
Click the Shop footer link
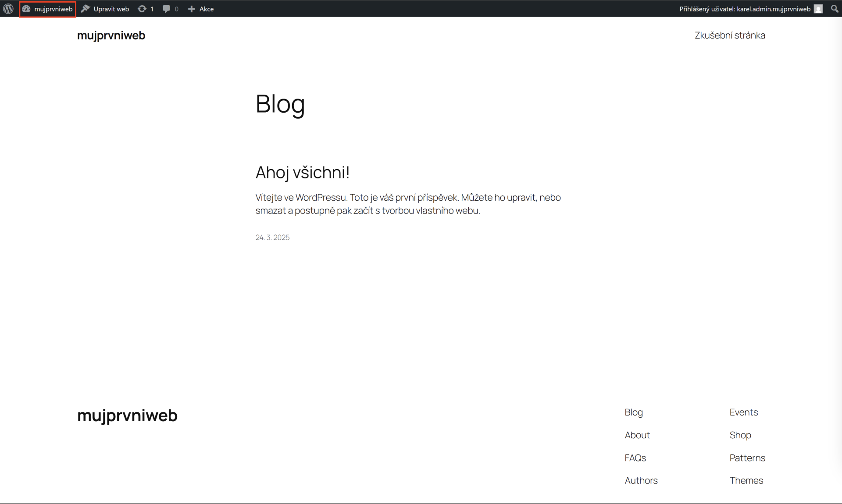click(x=740, y=435)
